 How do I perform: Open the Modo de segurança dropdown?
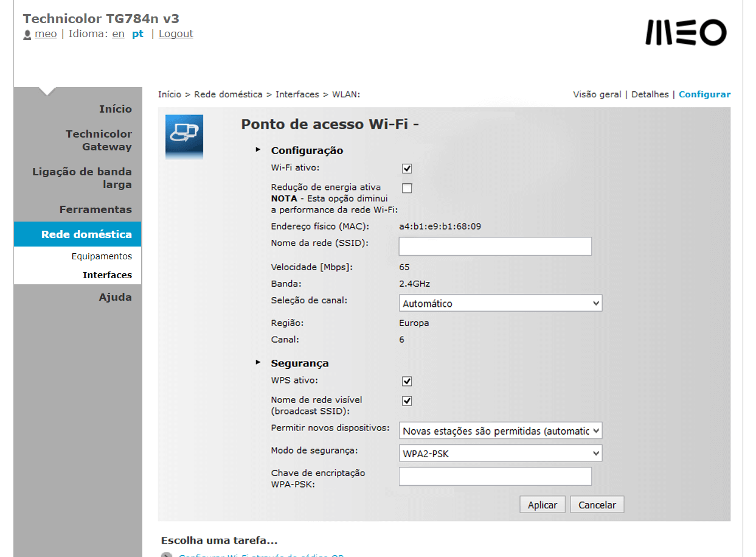click(x=500, y=454)
